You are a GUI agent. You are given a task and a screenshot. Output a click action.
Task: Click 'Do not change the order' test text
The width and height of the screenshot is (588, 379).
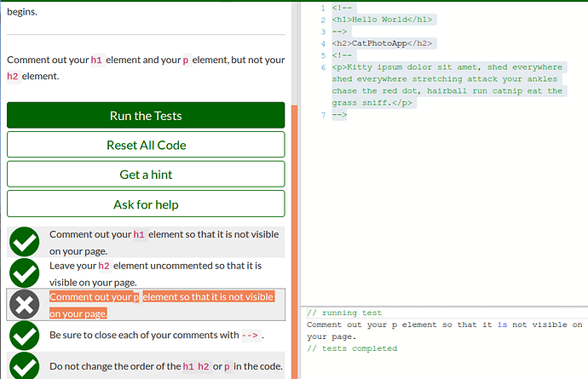166,366
